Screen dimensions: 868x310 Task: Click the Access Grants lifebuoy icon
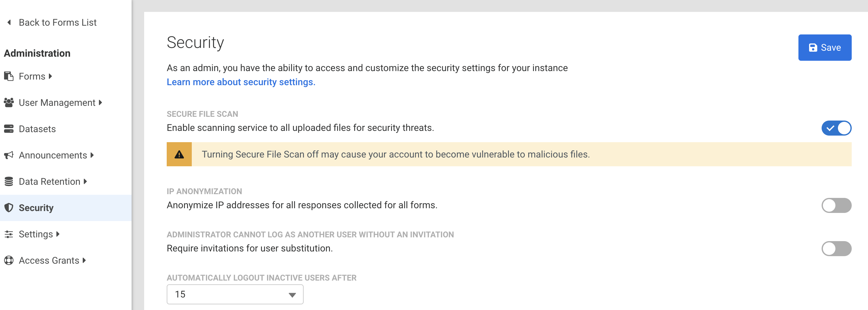pyautogui.click(x=9, y=260)
